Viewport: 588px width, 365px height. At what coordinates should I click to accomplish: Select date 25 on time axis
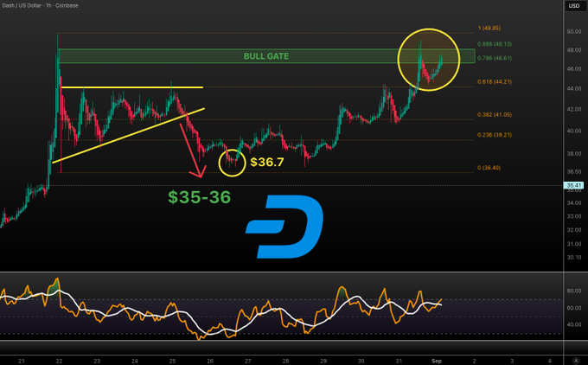172,361
